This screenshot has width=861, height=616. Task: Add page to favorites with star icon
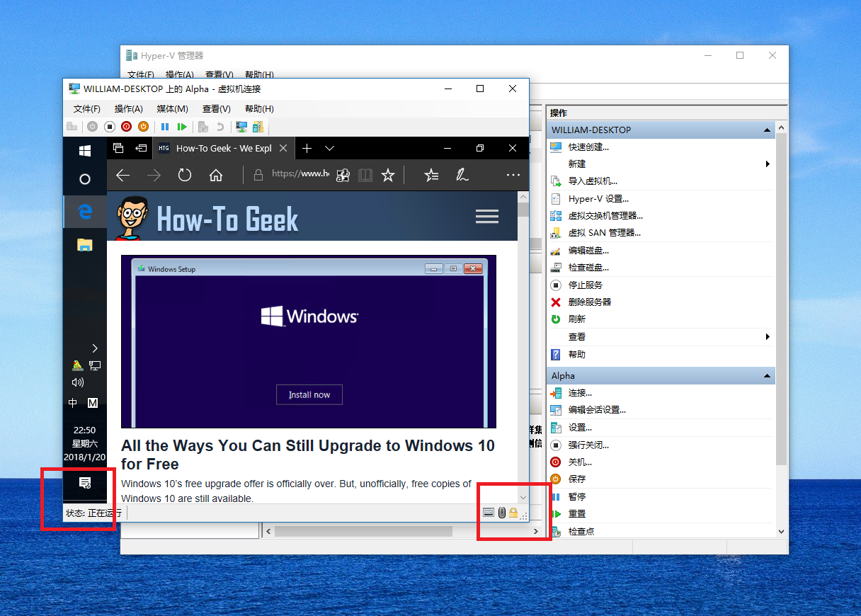[x=388, y=175]
